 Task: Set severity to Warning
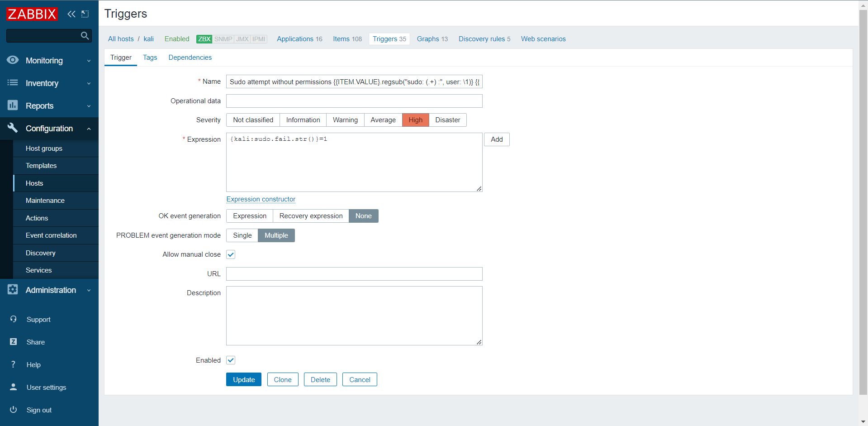[x=345, y=120]
